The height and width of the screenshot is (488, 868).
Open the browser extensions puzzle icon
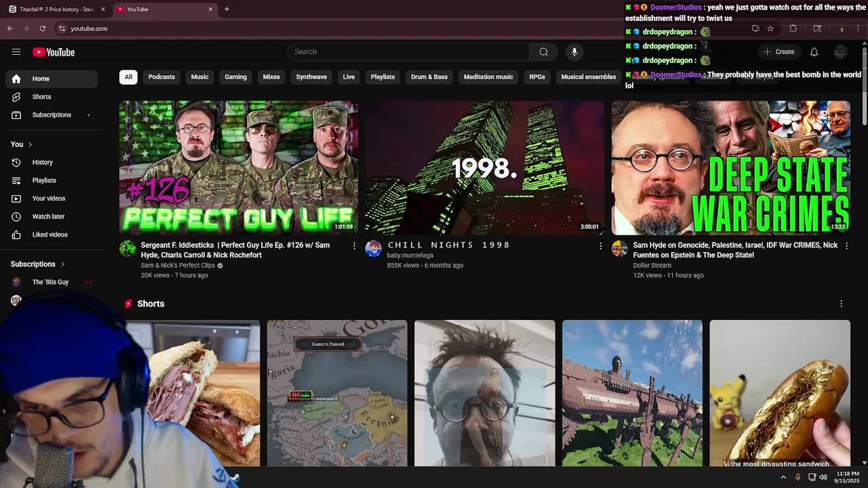[793, 28]
